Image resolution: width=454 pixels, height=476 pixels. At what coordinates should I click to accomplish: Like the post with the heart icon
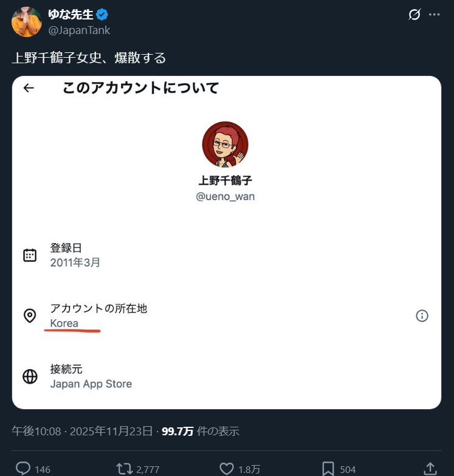(227, 469)
